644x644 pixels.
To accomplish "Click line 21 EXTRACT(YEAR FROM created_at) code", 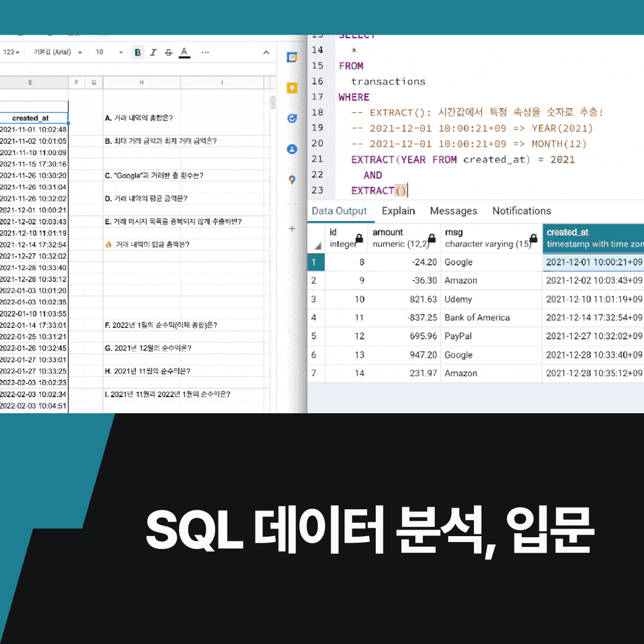I will point(463,159).
